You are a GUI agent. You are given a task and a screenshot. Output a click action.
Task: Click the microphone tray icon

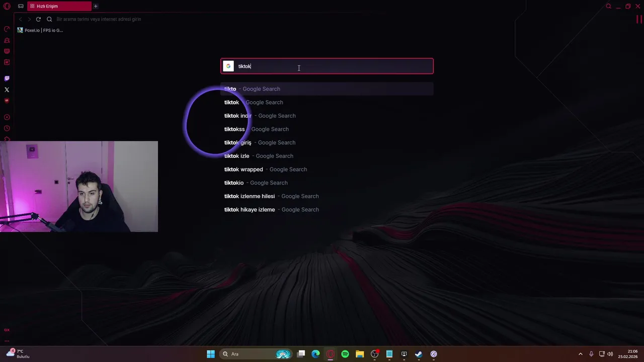click(591, 354)
